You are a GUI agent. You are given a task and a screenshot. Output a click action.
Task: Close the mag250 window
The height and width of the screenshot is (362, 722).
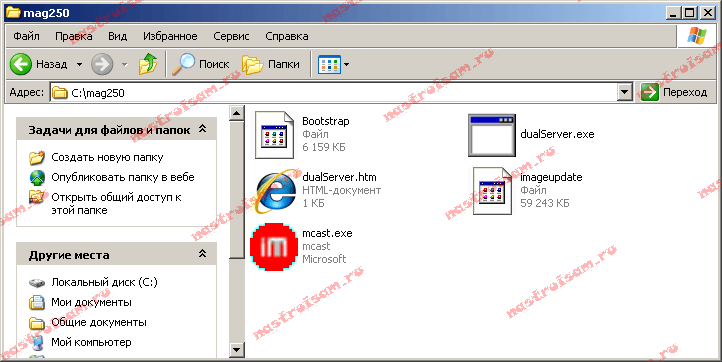coord(708,13)
